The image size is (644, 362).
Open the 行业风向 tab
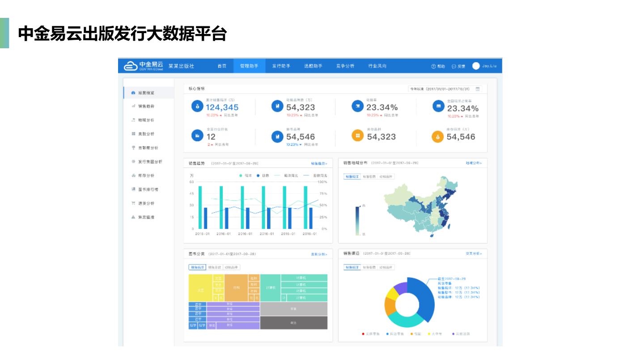click(x=377, y=66)
